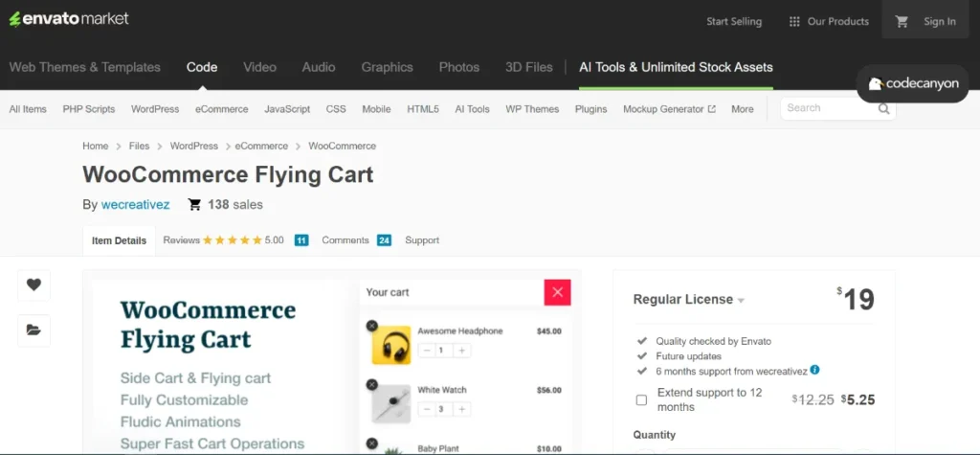Click the Start Selling link
The width and height of the screenshot is (980, 455).
click(734, 22)
